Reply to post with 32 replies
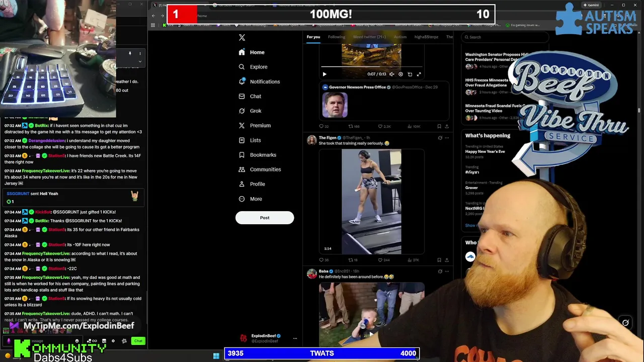Image resolution: width=644 pixels, height=362 pixels. point(324,126)
